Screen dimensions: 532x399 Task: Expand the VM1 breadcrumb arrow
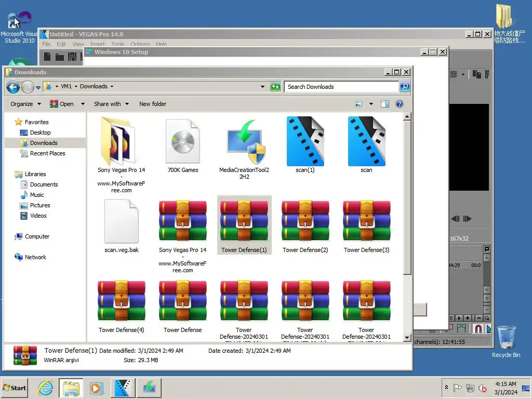pyautogui.click(x=76, y=87)
